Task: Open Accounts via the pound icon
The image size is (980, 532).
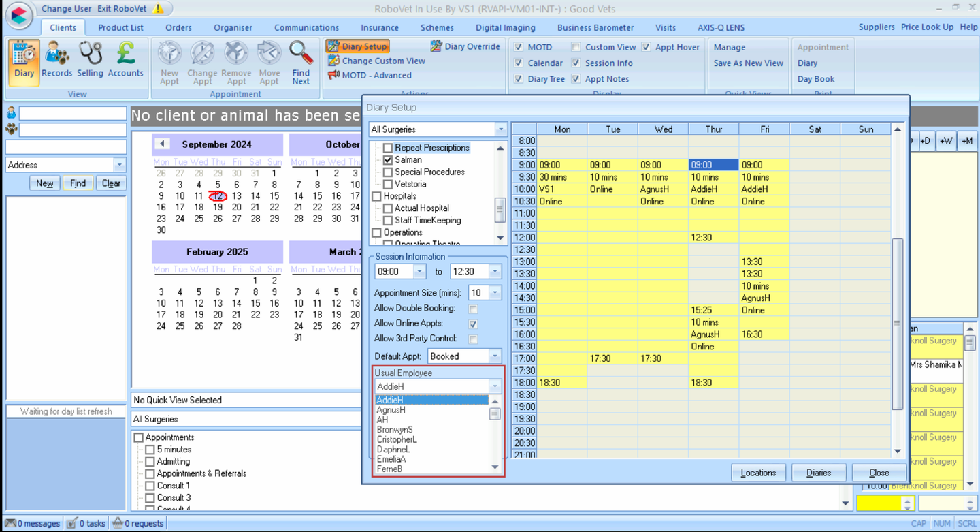Action: (x=125, y=61)
